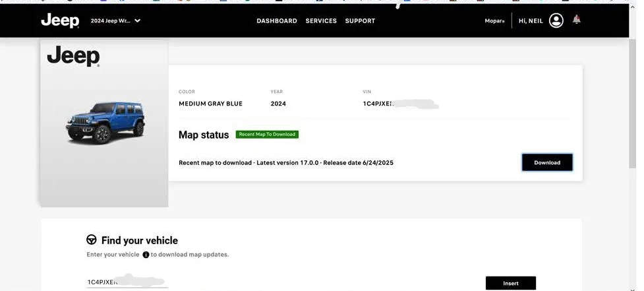Open the user profile avatar icon
The height and width of the screenshot is (291, 644).
click(x=556, y=20)
